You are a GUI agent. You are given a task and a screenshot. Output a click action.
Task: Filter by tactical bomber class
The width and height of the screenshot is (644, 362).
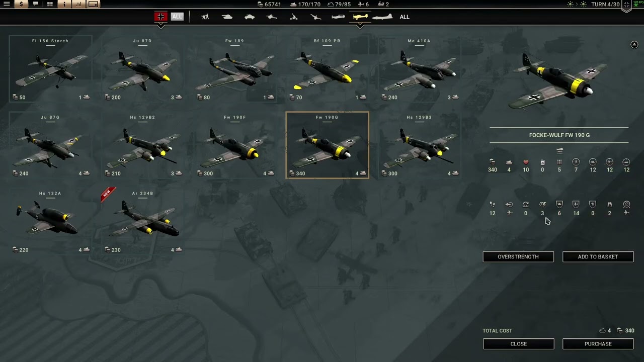click(360, 17)
